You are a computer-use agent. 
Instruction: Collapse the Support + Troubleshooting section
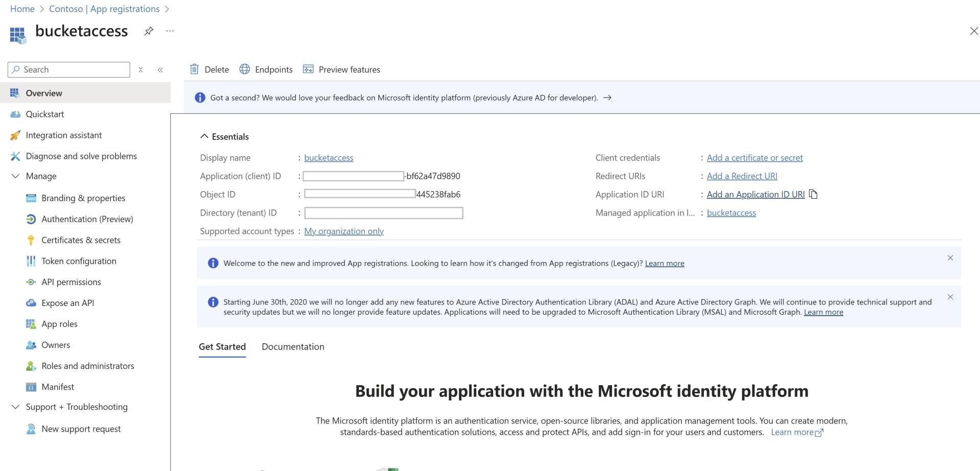coord(15,407)
